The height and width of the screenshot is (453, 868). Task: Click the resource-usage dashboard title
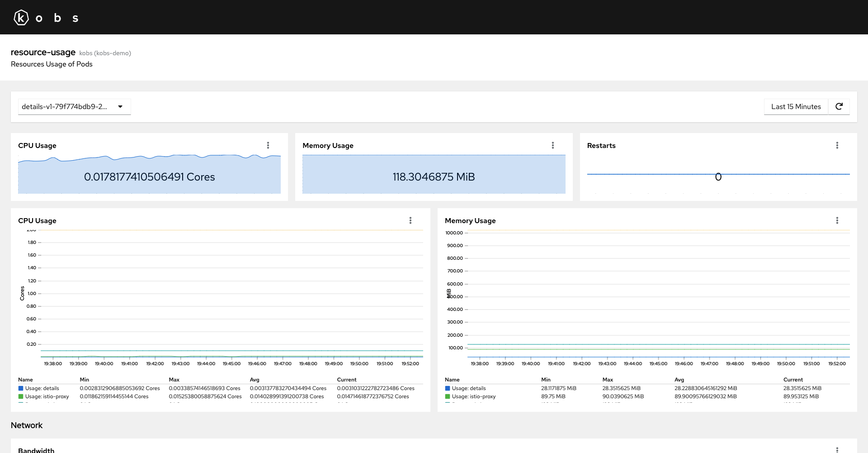coord(43,52)
